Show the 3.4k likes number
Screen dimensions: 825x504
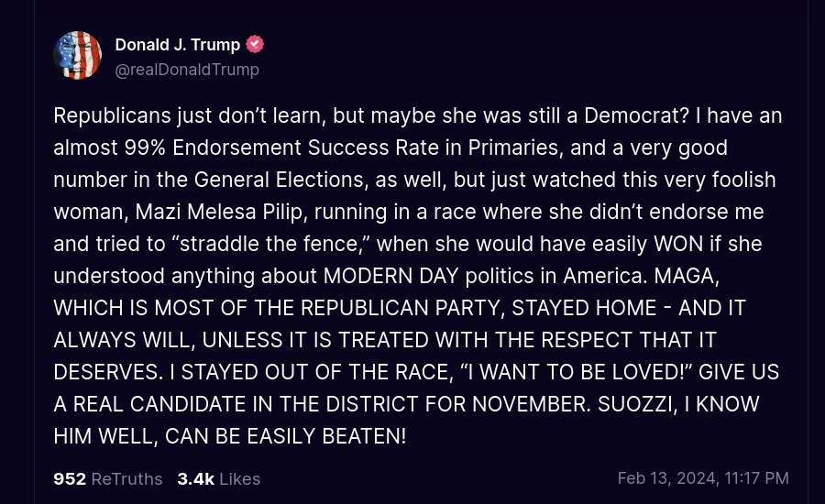[196, 478]
